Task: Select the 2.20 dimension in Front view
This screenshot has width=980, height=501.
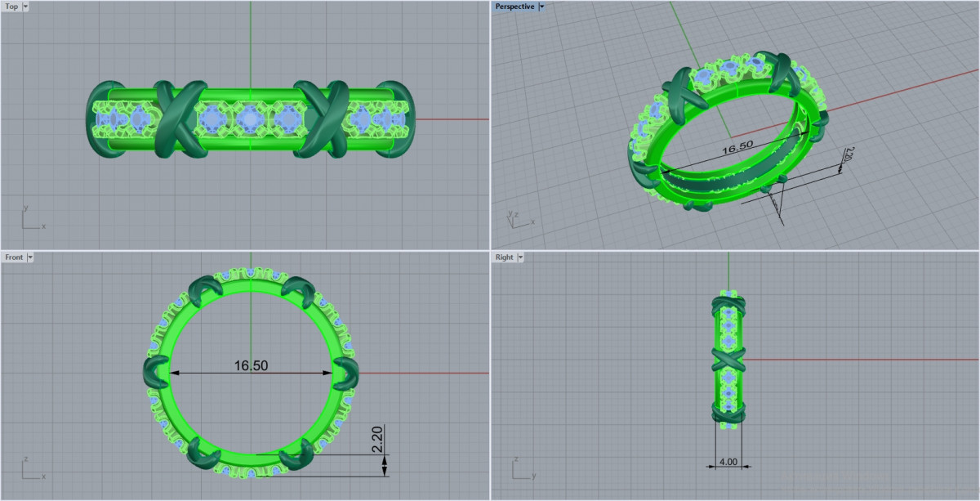Action: (376, 439)
